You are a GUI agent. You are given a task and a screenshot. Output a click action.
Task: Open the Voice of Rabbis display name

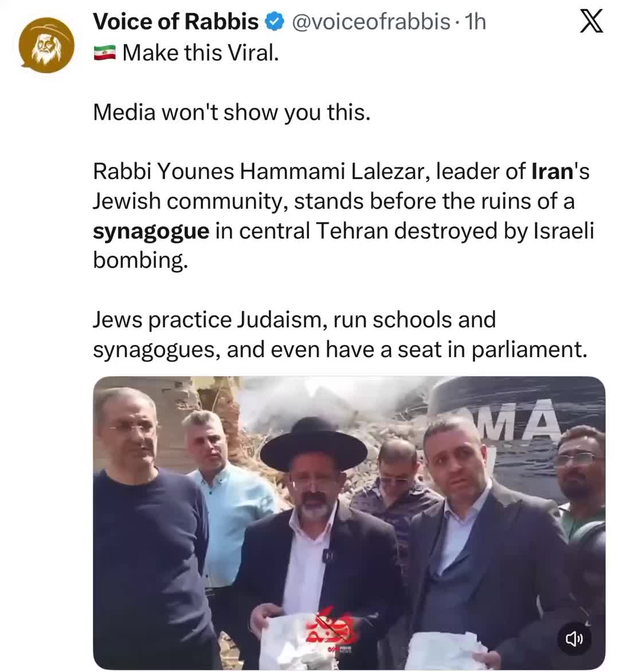point(175,22)
